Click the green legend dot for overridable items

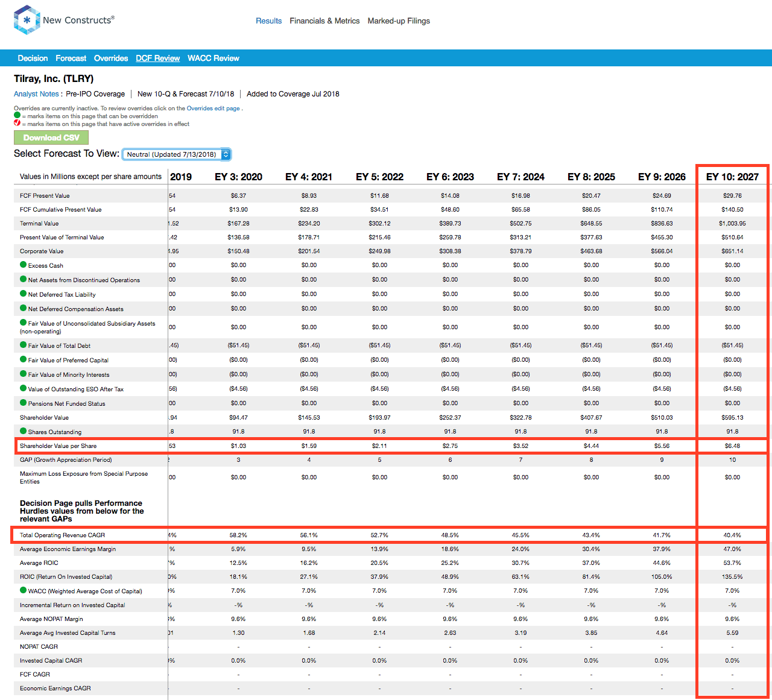(x=17, y=115)
